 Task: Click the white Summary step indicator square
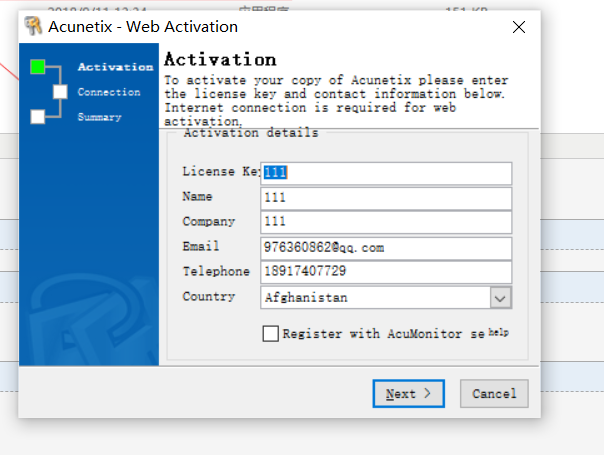(x=38, y=116)
